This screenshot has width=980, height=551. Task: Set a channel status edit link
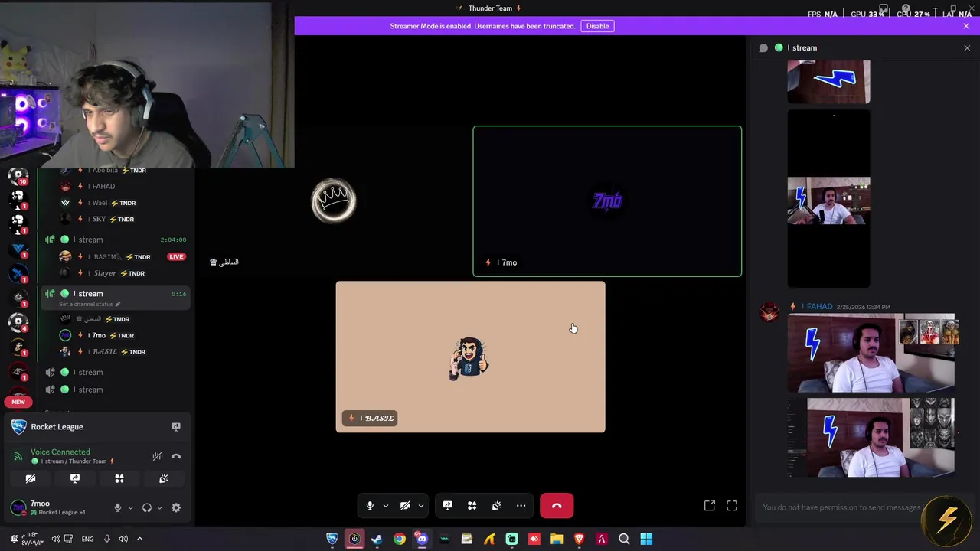click(89, 304)
